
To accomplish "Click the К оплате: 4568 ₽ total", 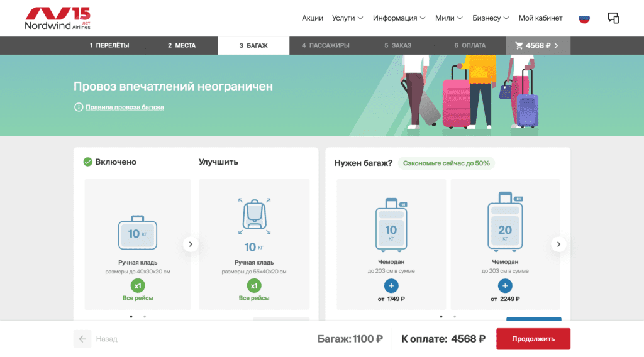I will pyautogui.click(x=443, y=339).
